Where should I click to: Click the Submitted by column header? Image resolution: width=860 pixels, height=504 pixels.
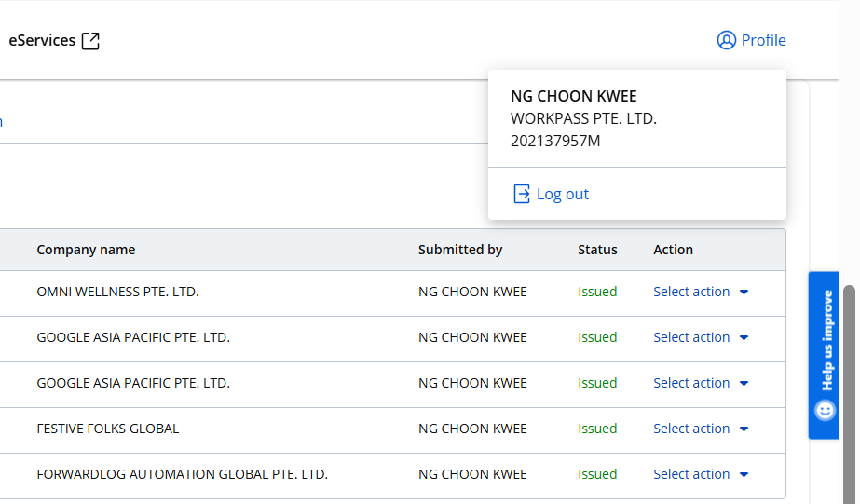(x=460, y=250)
